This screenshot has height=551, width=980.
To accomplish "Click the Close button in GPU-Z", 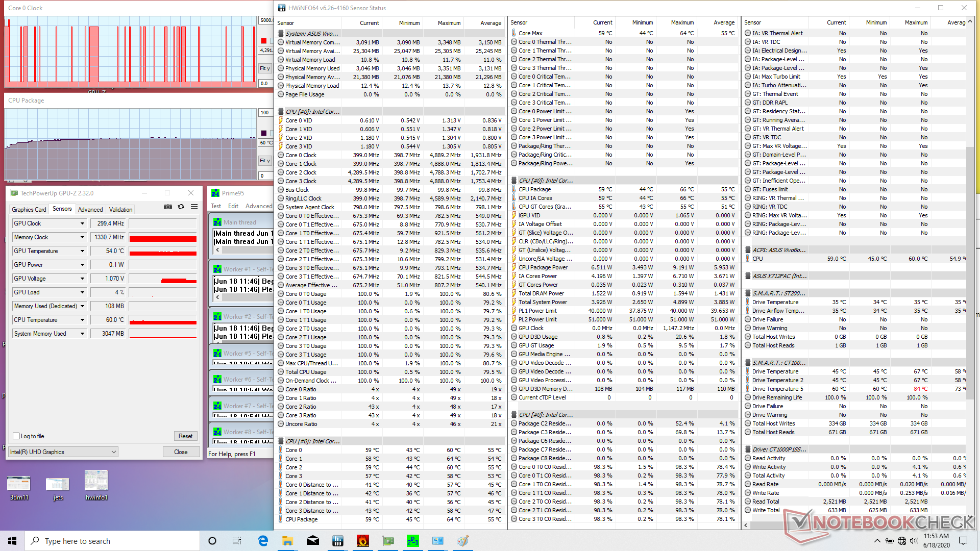I will click(x=181, y=452).
